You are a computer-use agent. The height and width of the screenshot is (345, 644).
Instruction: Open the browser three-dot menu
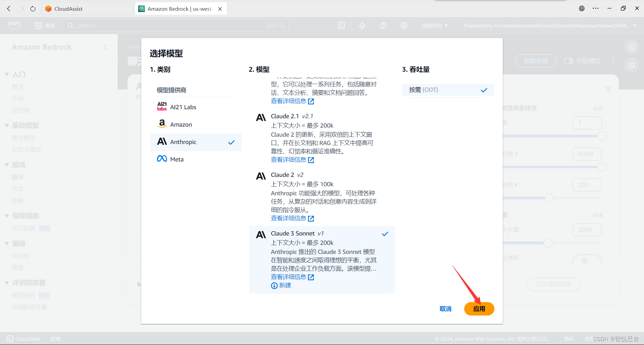point(596,9)
